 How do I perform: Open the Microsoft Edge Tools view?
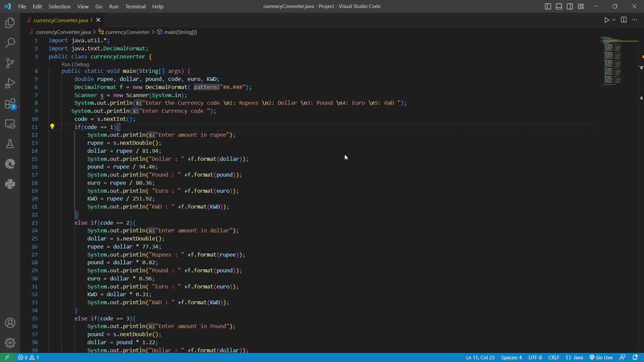click(10, 164)
